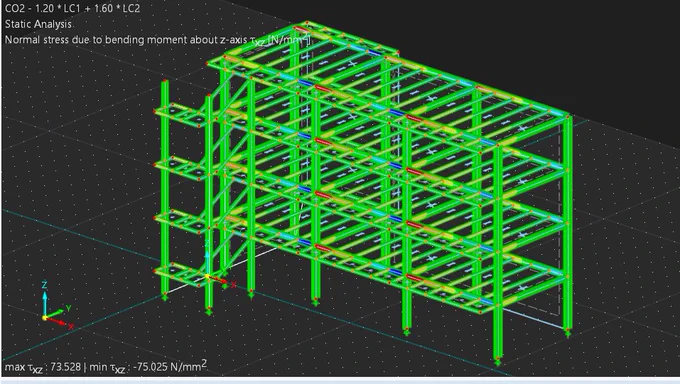Click the Y axis label on the corner gizmo
The image size is (680, 384).
[x=68, y=309]
